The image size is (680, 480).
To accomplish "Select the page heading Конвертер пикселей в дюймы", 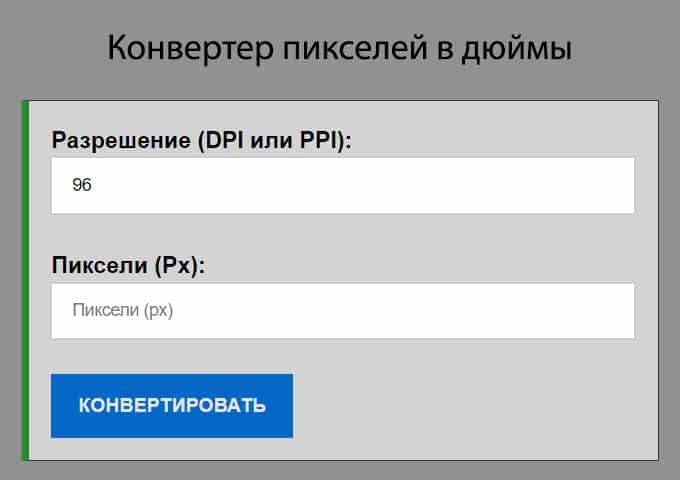I will 339,48.
